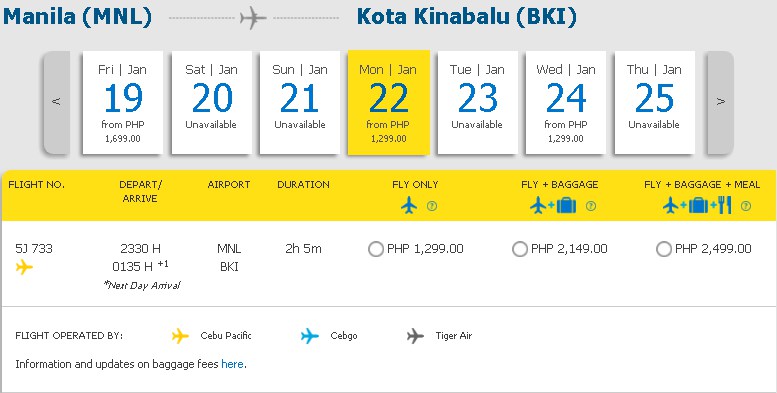Show later dates with the right arrow
The width and height of the screenshot is (777, 393).
coord(720,102)
